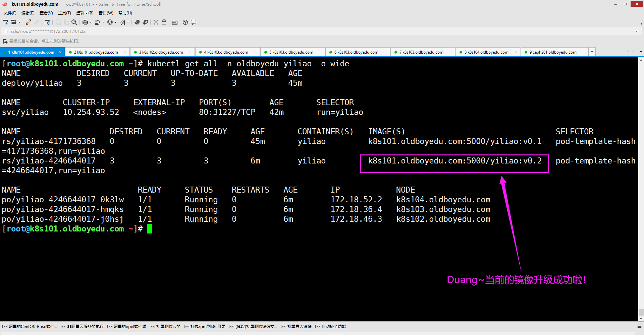Switch to tab 3 k8s102.oldboyedu.com

162,52
